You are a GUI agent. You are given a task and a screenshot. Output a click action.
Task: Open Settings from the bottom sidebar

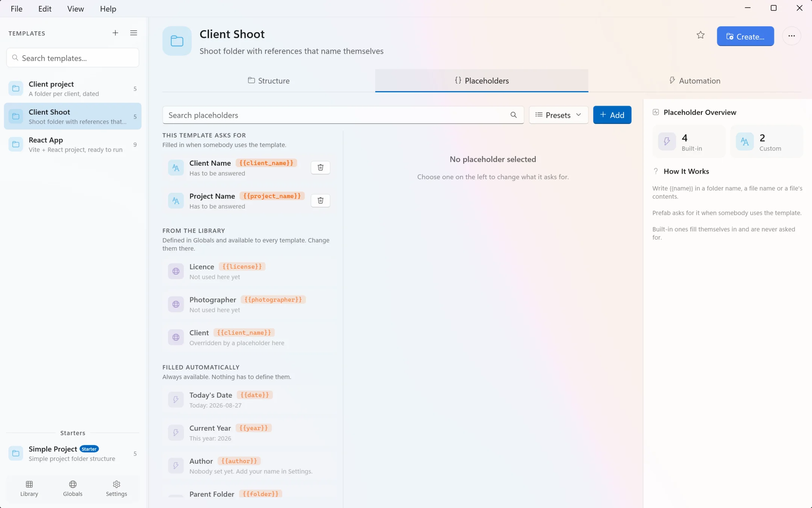[117, 488]
